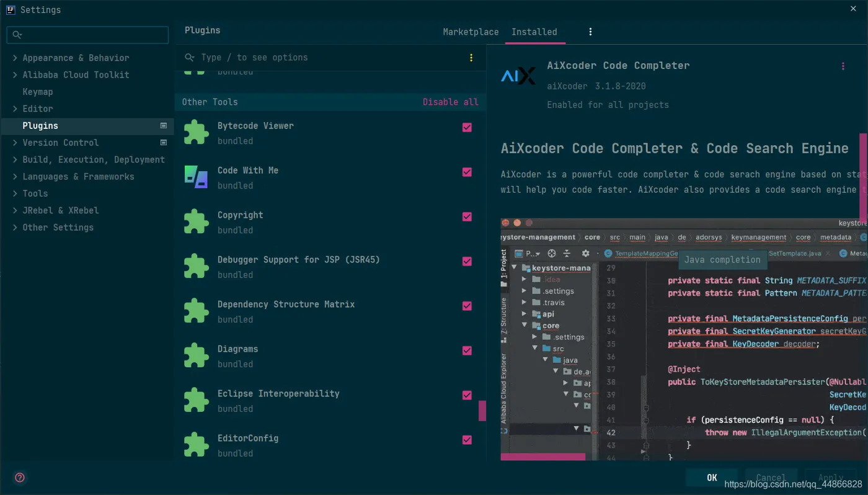The height and width of the screenshot is (495, 868).
Task: Switch to the Marketplace tab
Action: 471,32
